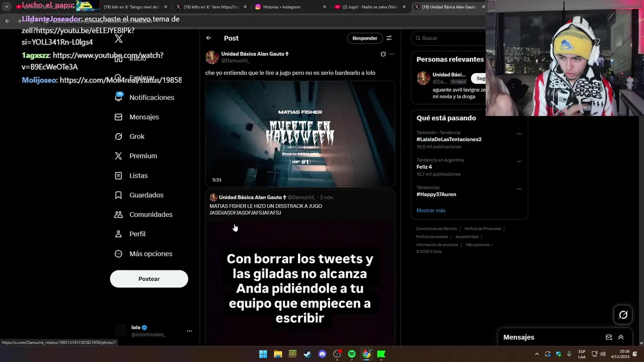Open the Condiciones de Servicio link
Screen dimensions: 644x362
(437, 229)
